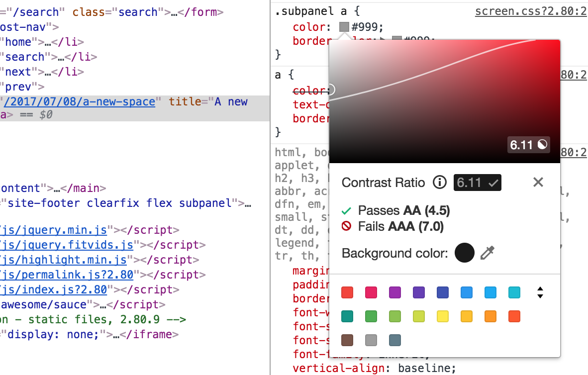Select the "prev" li node
Viewport: 588px width, 375px height.
pyautogui.click(x=22, y=87)
